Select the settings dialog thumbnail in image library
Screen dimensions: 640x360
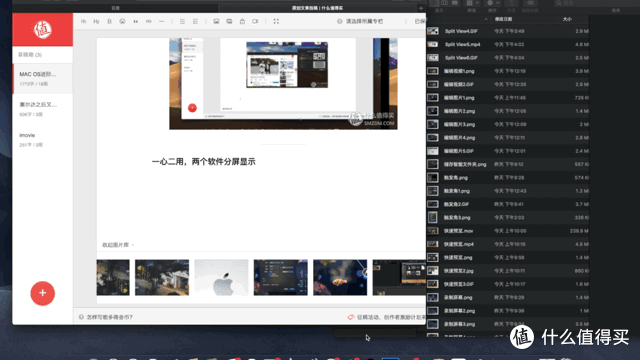280,278
